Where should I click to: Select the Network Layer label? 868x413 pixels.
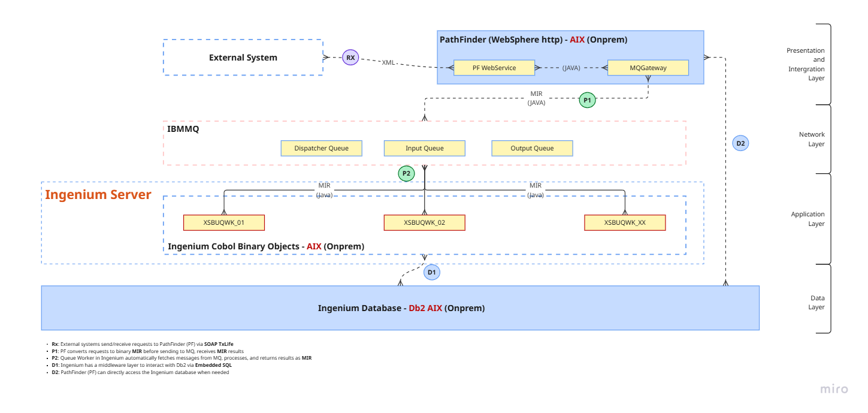click(x=811, y=139)
